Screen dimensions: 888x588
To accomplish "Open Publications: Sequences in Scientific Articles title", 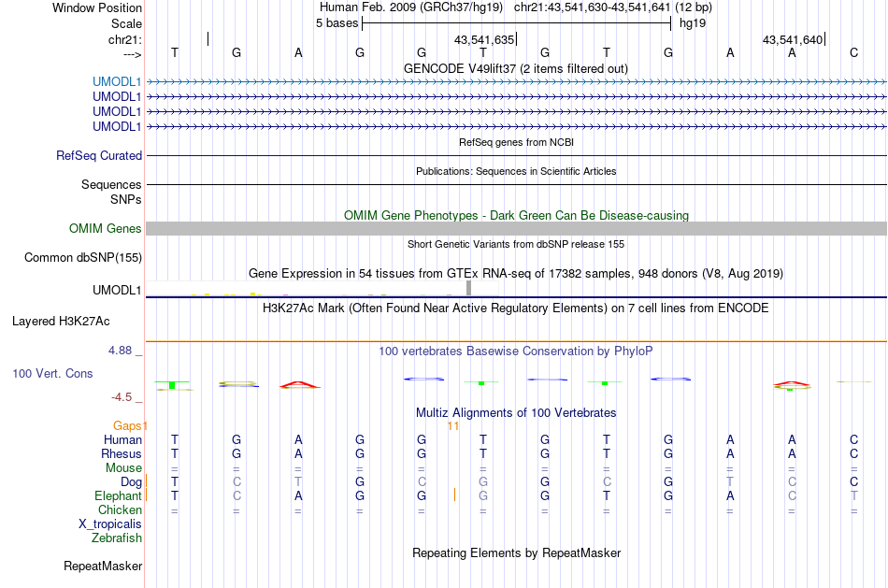I will (516, 171).
